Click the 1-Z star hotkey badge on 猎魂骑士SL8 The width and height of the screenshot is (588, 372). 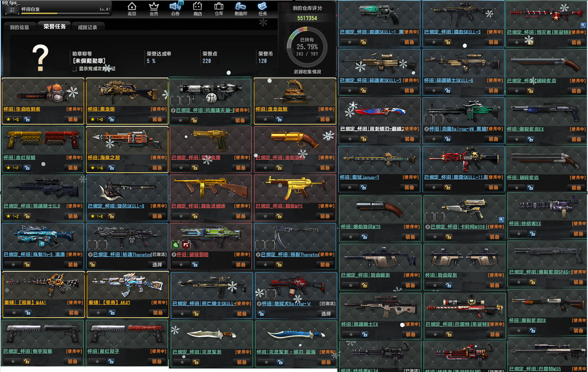(x=13, y=216)
